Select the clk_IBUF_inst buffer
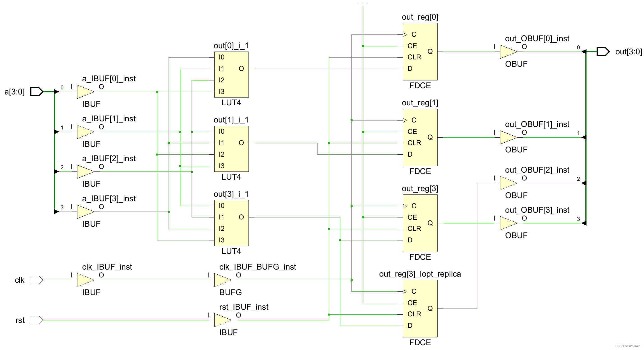Viewport: 644px width, 350px height. 84,280
